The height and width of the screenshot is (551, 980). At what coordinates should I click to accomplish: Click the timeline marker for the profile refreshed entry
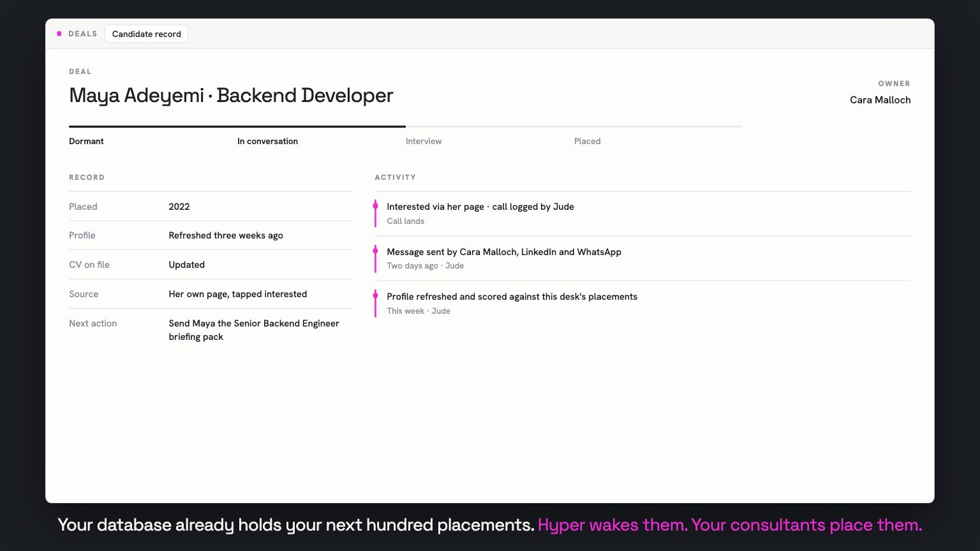375,296
